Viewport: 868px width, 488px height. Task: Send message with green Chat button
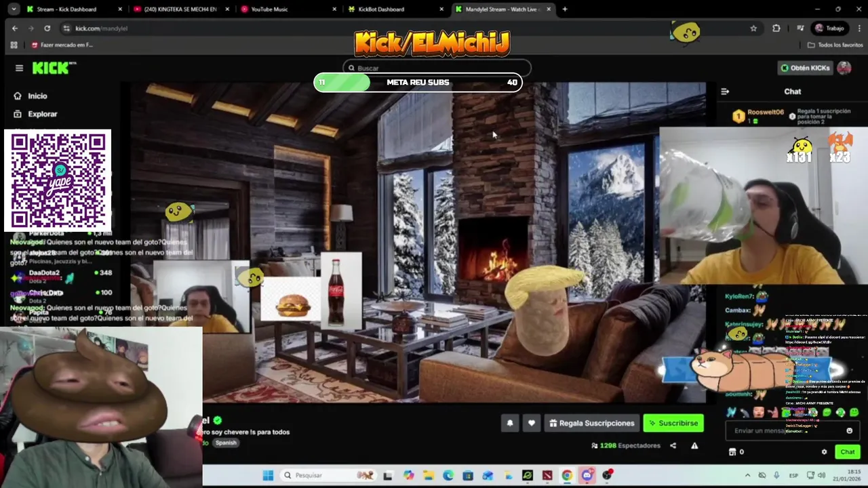[x=848, y=452]
